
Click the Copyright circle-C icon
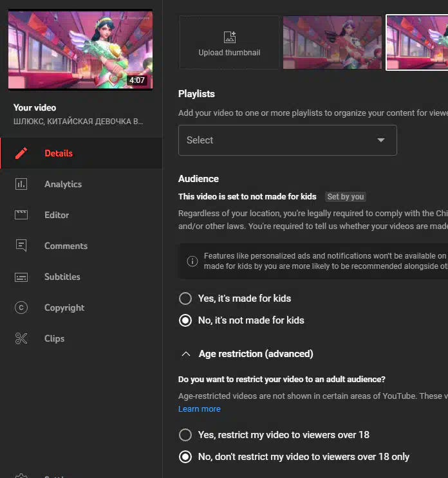[21, 308]
